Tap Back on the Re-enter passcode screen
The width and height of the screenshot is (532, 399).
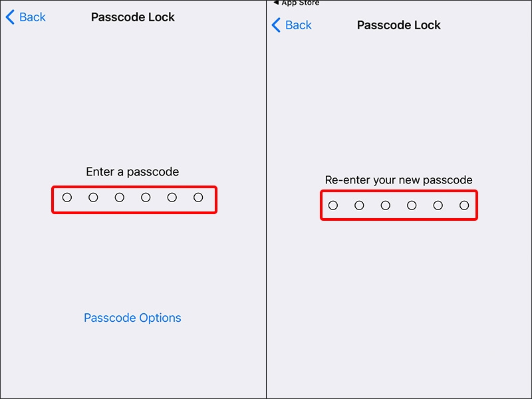point(292,25)
